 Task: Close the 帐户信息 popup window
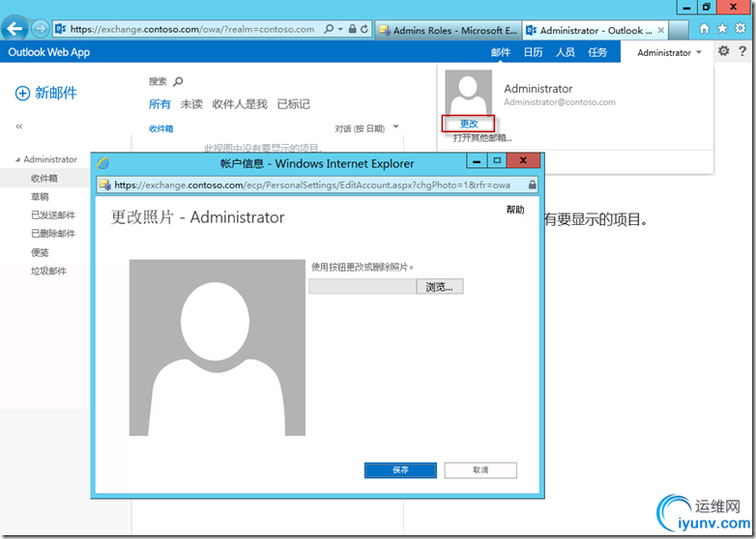click(x=523, y=160)
